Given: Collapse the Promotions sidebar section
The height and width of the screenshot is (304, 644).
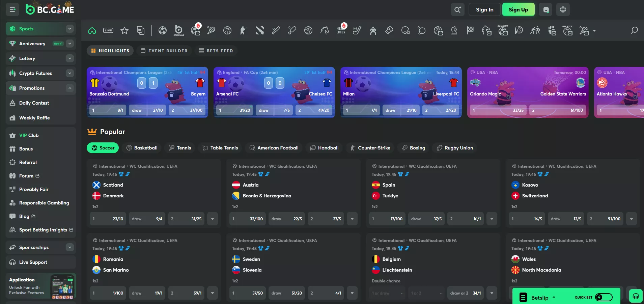Looking at the screenshot, I should 70,88.
